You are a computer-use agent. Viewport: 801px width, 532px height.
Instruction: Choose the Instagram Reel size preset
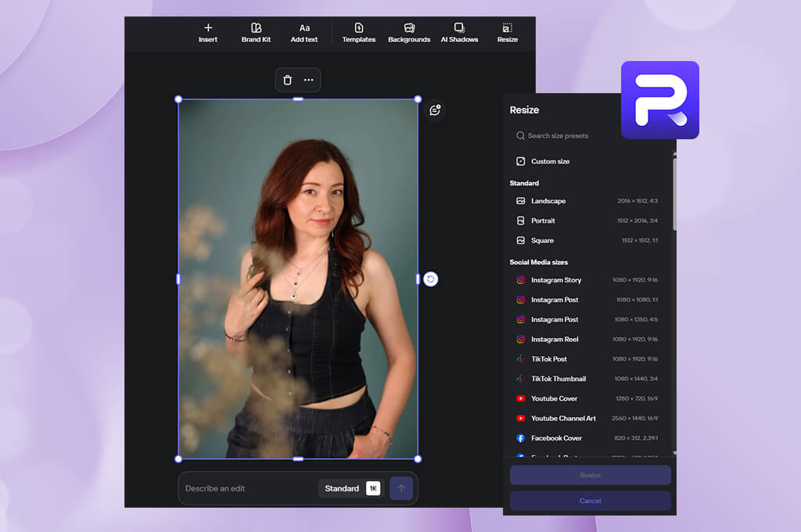[x=587, y=340]
